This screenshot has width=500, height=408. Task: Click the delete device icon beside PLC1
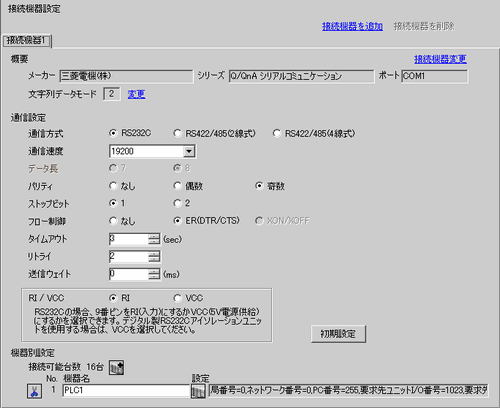[34, 391]
